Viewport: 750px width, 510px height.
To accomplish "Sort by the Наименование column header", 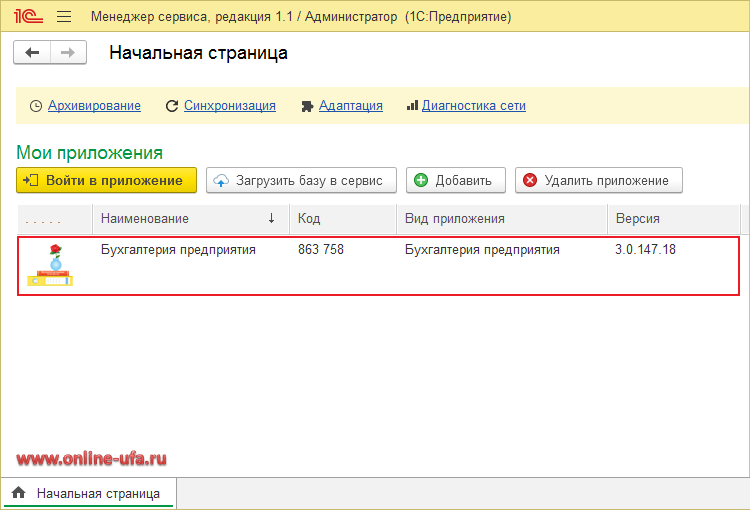I will click(x=191, y=219).
